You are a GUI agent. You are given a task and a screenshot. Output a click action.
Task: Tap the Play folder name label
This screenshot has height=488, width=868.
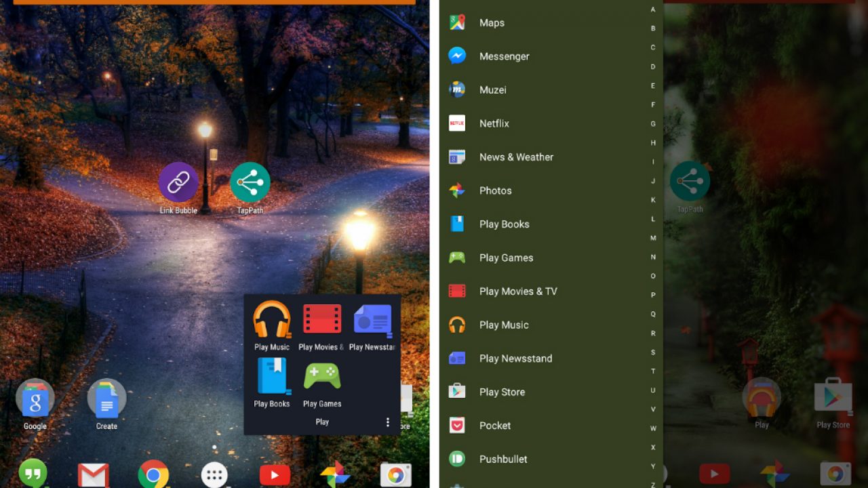click(x=322, y=422)
